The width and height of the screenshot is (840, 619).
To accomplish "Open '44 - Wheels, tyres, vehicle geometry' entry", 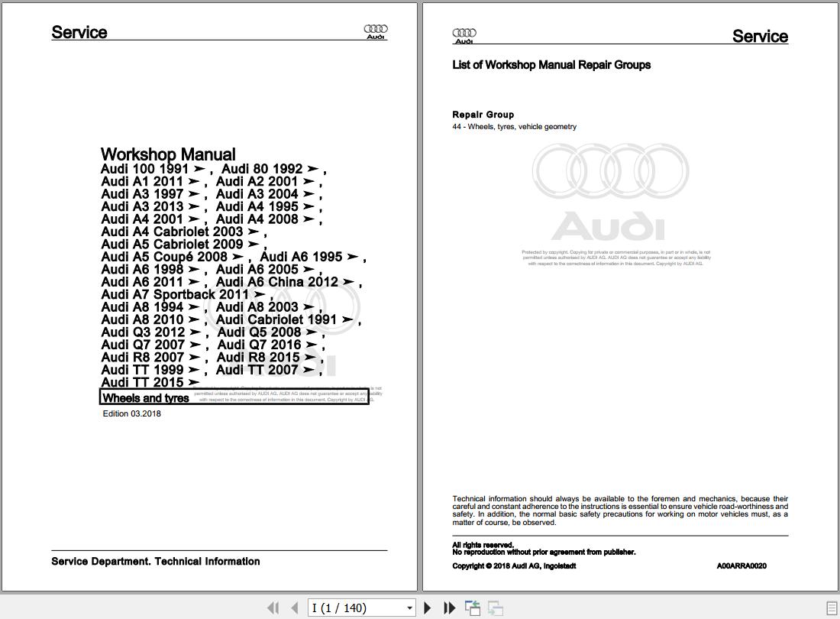I will tap(514, 127).
